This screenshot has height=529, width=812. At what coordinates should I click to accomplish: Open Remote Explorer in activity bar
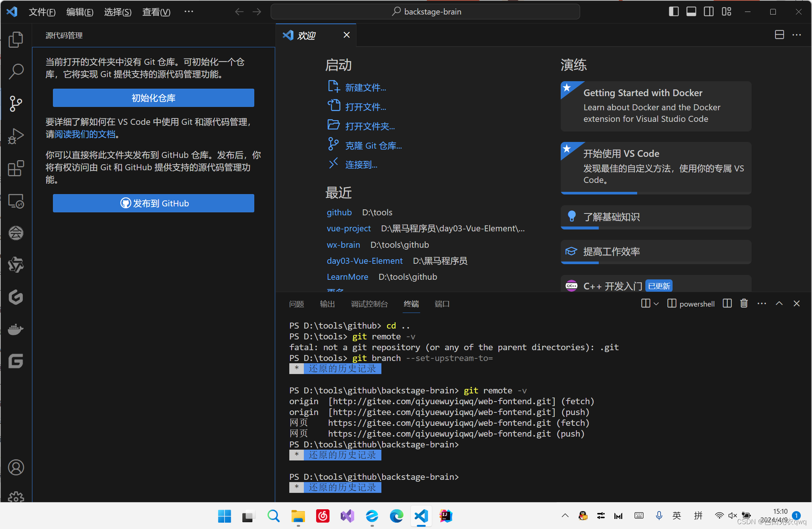(x=16, y=201)
